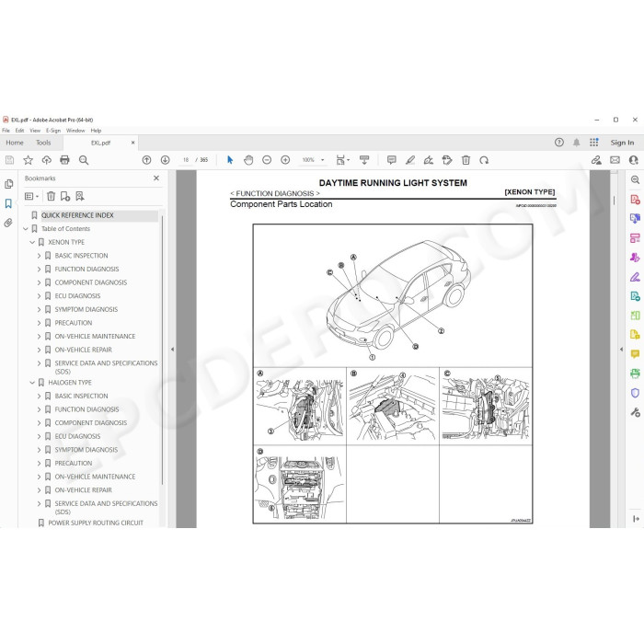This screenshot has height=644, width=644.
Task: Collapse the XENON TYPE bookmark
Action: (x=32, y=242)
